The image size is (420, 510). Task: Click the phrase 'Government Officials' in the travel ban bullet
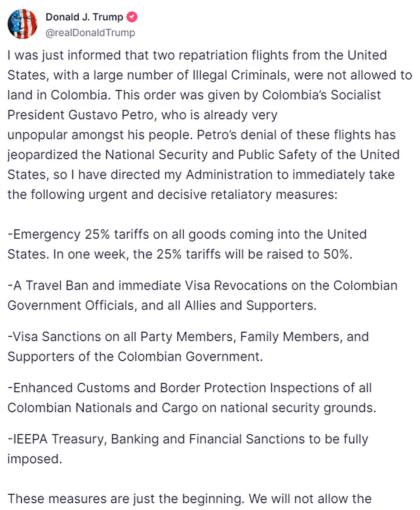click(x=70, y=305)
